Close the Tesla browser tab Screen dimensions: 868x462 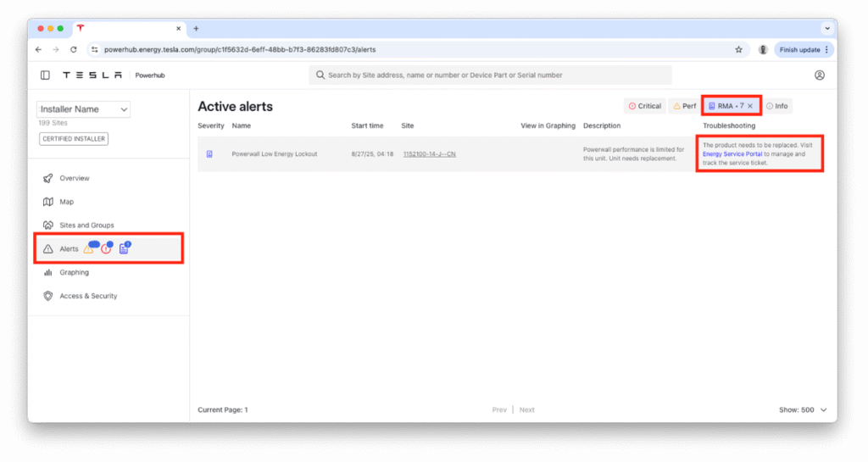click(178, 28)
